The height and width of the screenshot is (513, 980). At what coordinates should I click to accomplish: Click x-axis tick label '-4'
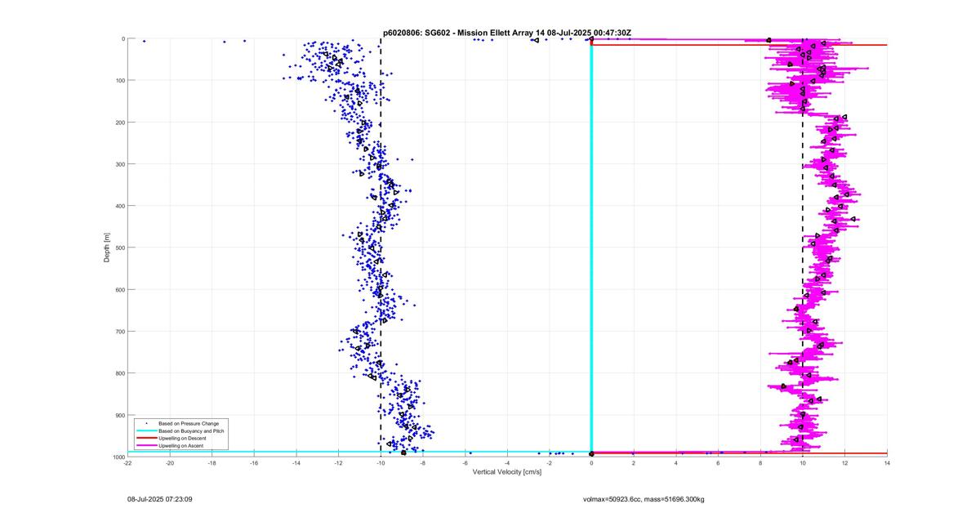pyautogui.click(x=507, y=462)
